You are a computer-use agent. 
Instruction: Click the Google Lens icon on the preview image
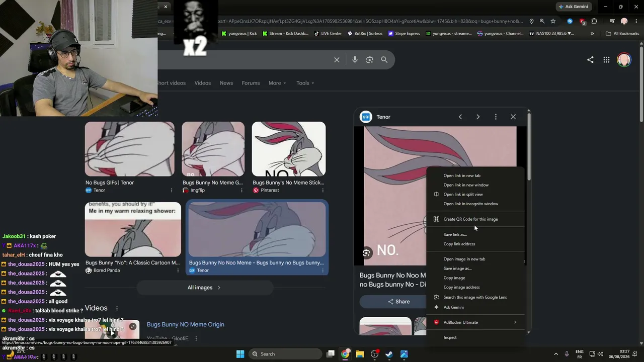click(x=366, y=253)
